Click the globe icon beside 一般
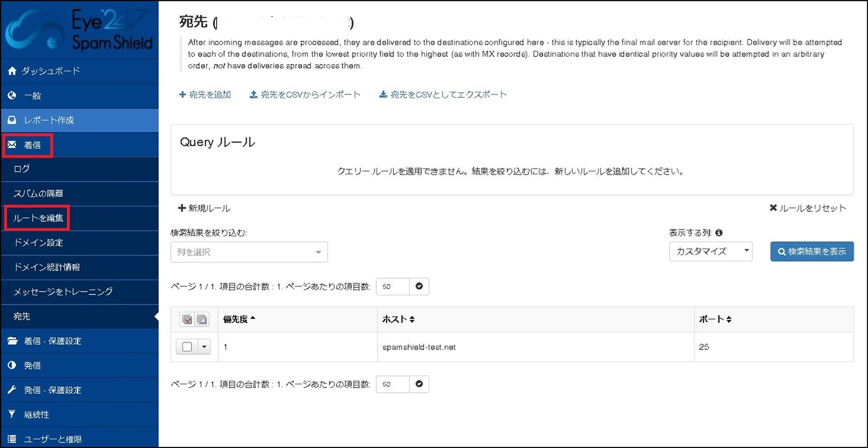Screen dimensions: 868x448 (x=12, y=95)
